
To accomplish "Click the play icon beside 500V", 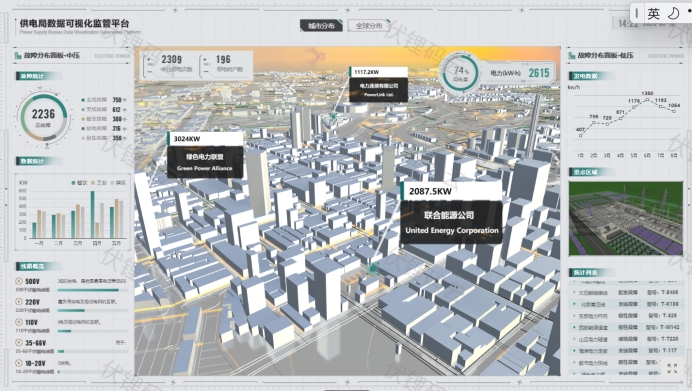I will coord(19,281).
